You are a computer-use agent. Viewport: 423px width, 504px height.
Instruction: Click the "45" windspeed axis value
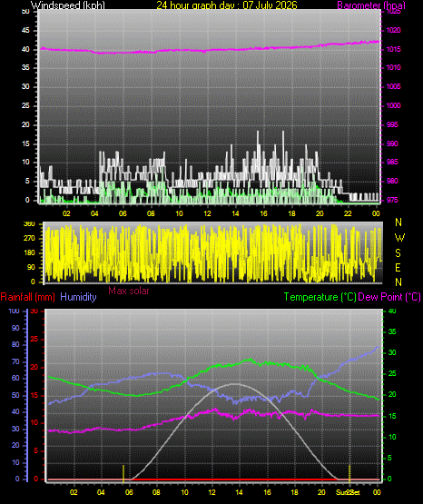tap(25, 31)
